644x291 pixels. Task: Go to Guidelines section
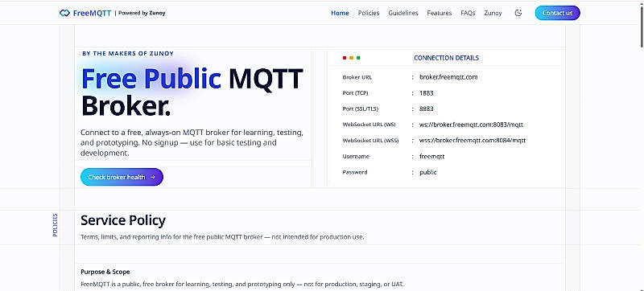403,13
